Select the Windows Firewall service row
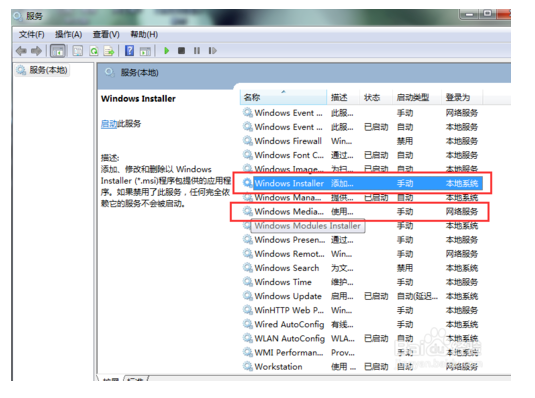 click(361, 141)
